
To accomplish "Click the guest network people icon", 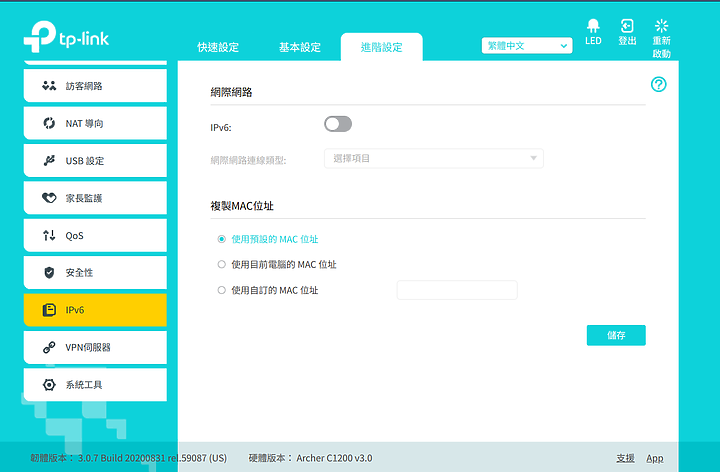I will click(x=49, y=86).
